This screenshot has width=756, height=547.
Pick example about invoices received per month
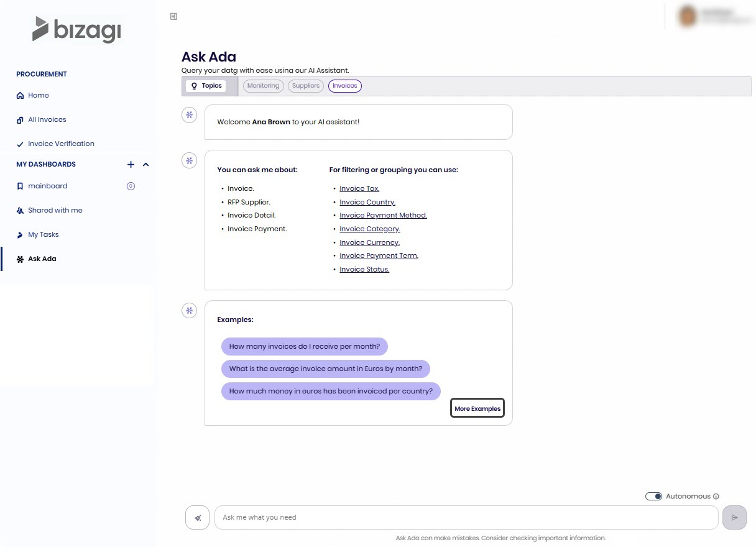[304, 346]
